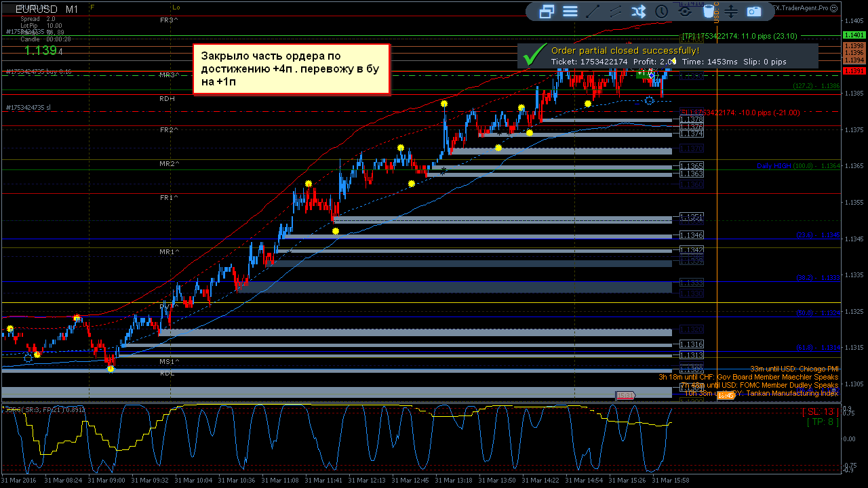Click the 'Chicago PMI' news countdown line

pyautogui.click(x=793, y=369)
